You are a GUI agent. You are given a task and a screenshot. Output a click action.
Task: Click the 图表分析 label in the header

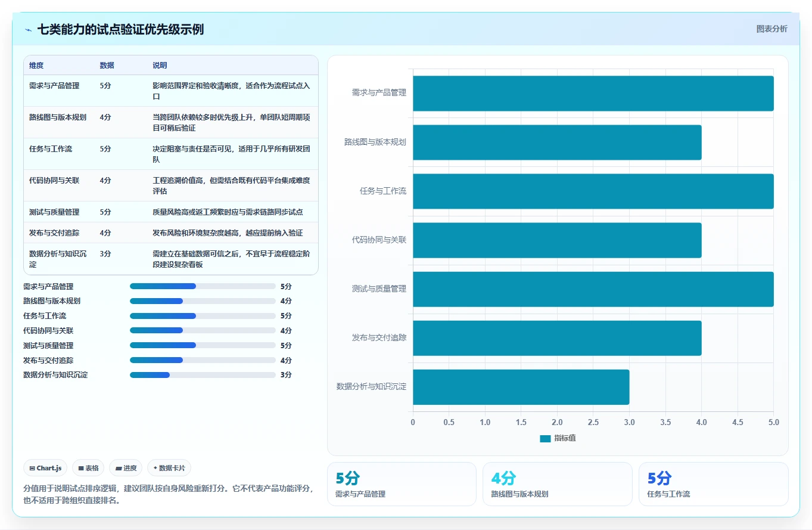[771, 29]
